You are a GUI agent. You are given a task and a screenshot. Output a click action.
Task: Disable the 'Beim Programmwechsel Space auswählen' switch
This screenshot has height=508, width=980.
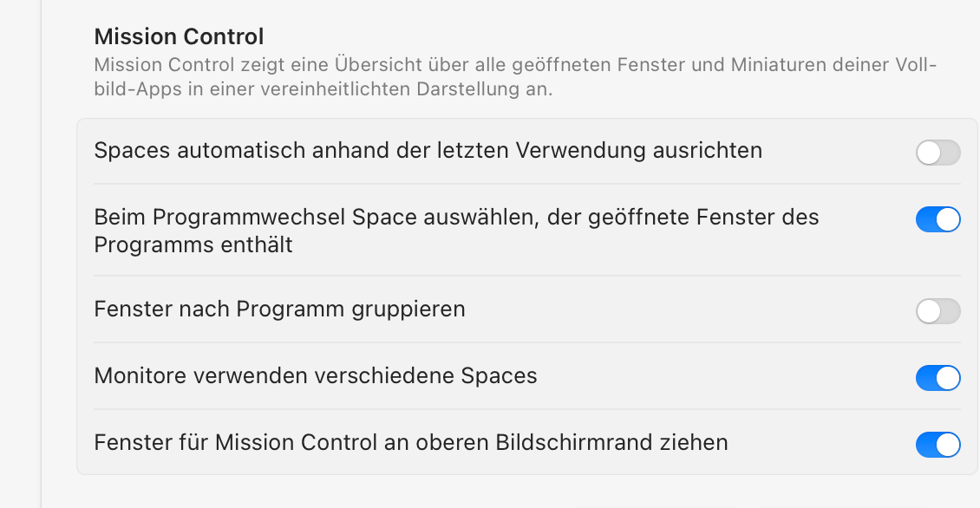(x=938, y=219)
